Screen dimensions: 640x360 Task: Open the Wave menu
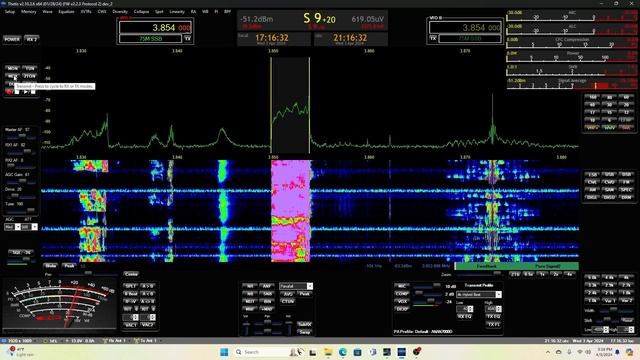(x=47, y=11)
